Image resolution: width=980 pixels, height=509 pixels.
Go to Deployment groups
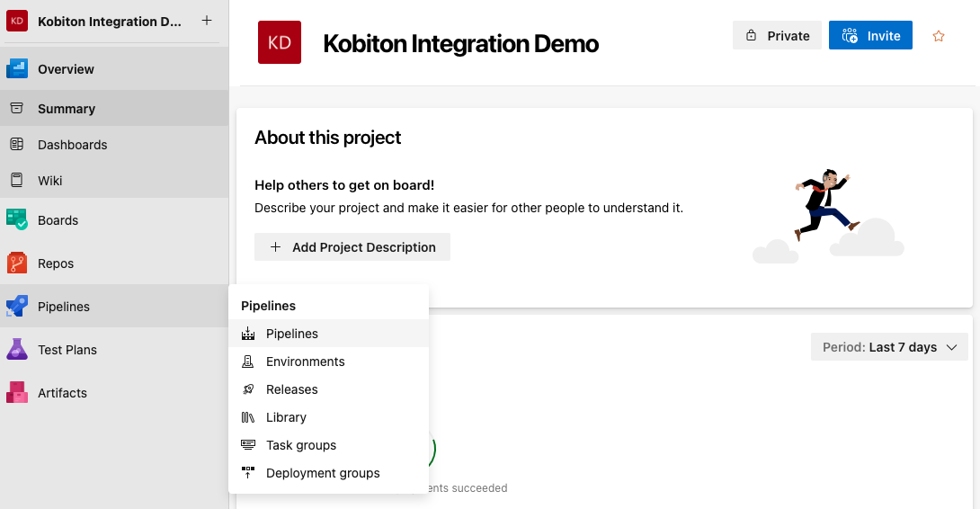click(x=322, y=473)
